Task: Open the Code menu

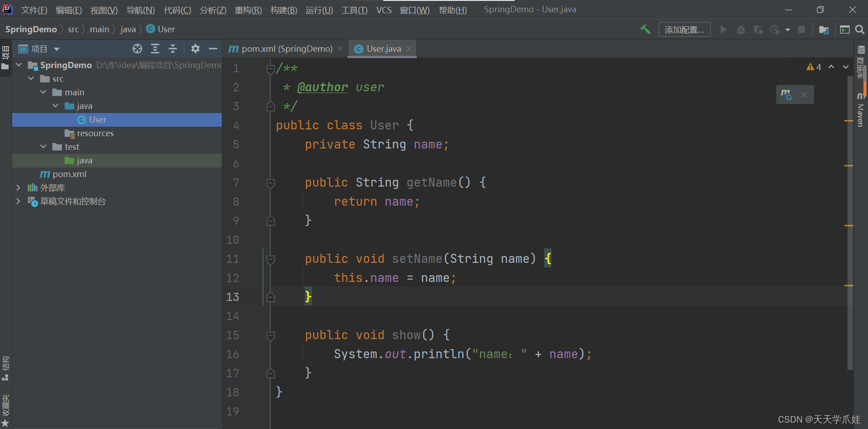Action: pyautogui.click(x=177, y=10)
